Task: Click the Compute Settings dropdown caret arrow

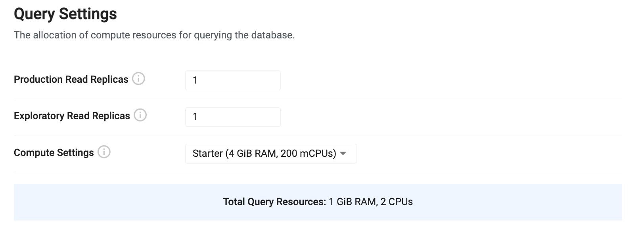Action: tap(343, 154)
